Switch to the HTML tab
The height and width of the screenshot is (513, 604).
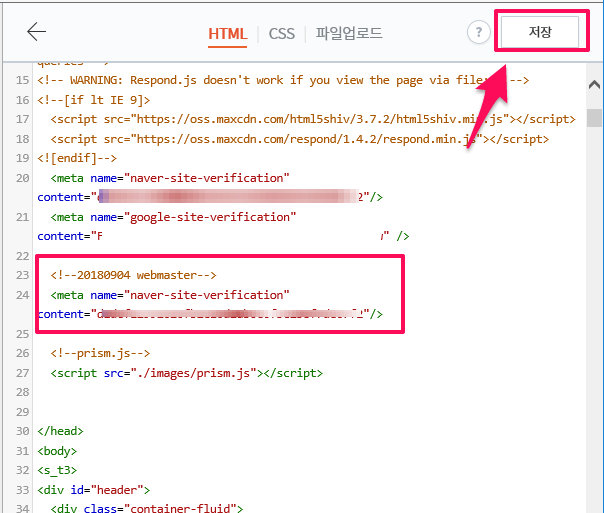[x=227, y=34]
